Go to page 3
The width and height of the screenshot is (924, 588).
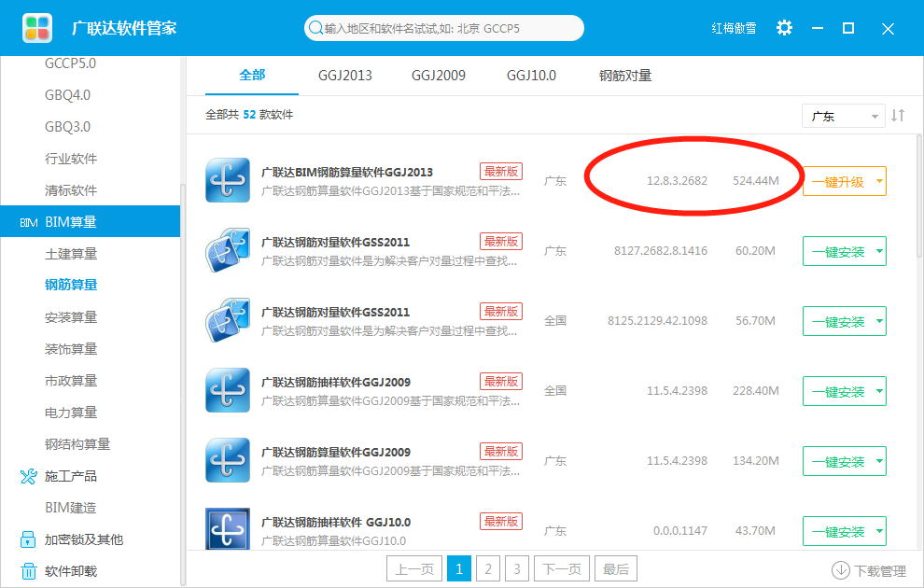517,568
